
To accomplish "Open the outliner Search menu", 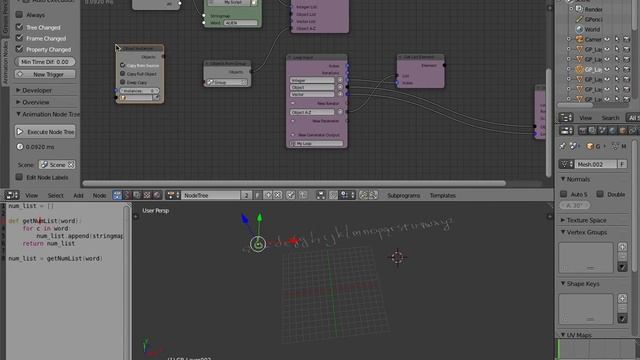I will (x=610, y=118).
